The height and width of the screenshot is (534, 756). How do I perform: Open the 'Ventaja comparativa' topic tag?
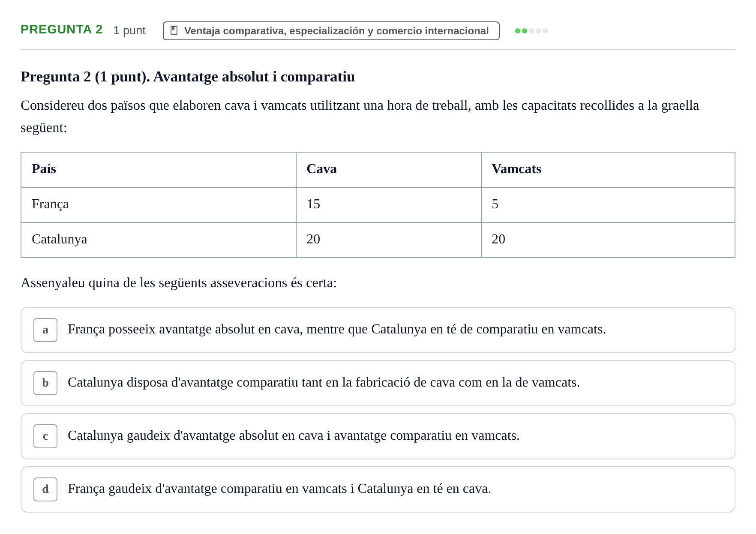tap(331, 31)
